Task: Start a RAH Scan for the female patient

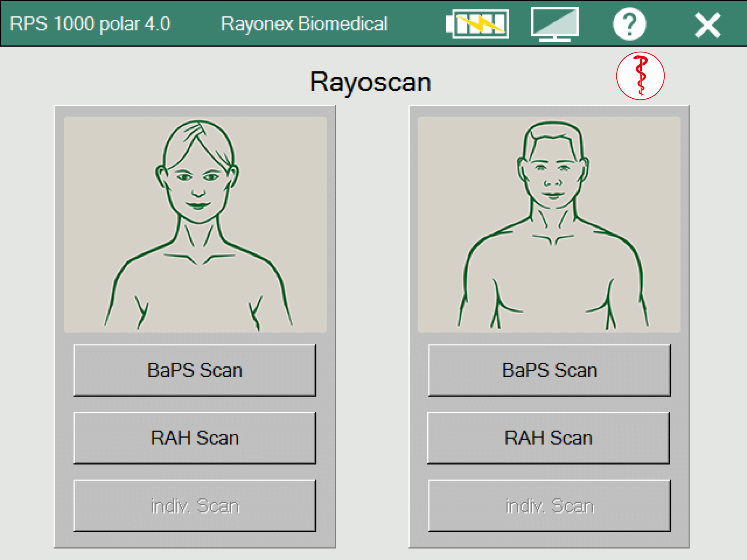Action: point(195,438)
